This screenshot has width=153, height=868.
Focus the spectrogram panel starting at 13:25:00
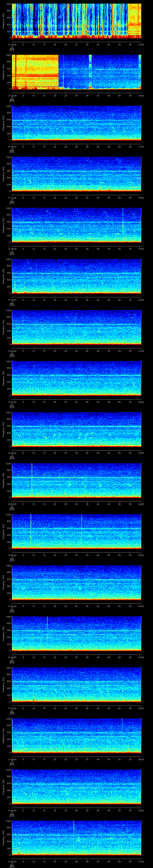click(x=77, y=583)
